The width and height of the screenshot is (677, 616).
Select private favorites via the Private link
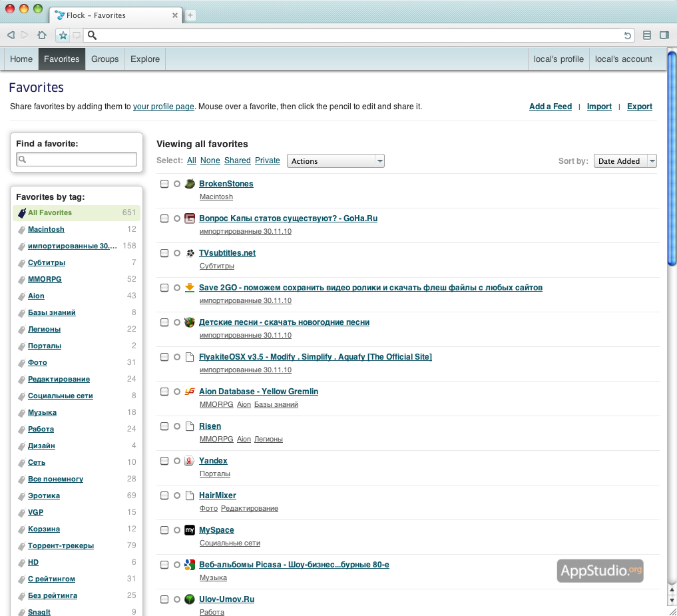pos(267,160)
